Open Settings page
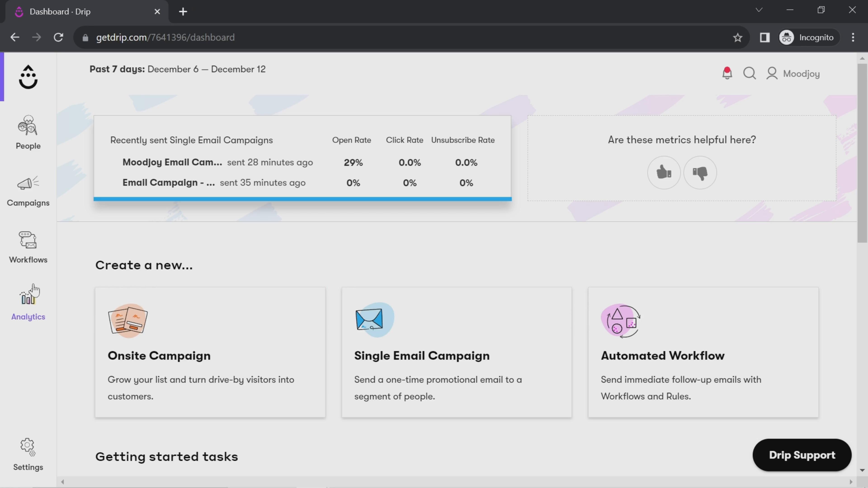 coord(28,454)
